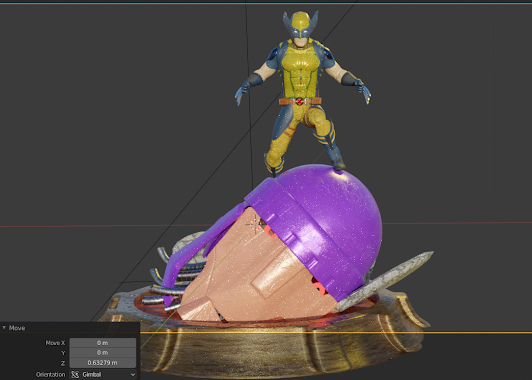
Task: Click the Z field showing 0.63279 m
Action: click(x=103, y=363)
